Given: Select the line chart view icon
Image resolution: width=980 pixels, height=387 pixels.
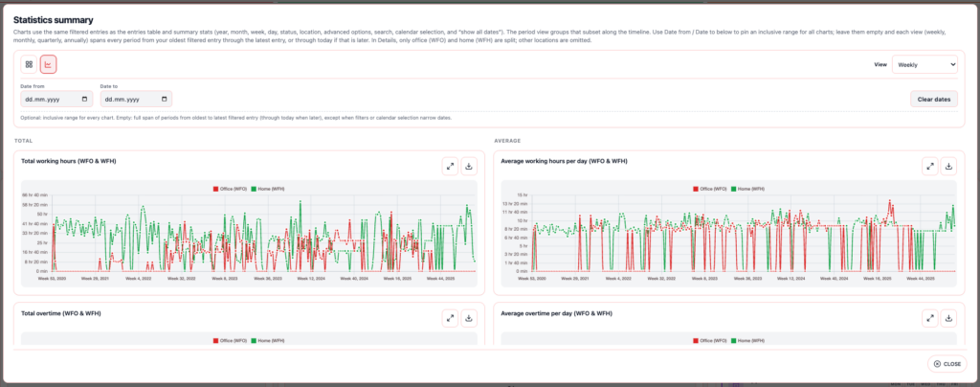Looking at the screenshot, I should (x=48, y=64).
